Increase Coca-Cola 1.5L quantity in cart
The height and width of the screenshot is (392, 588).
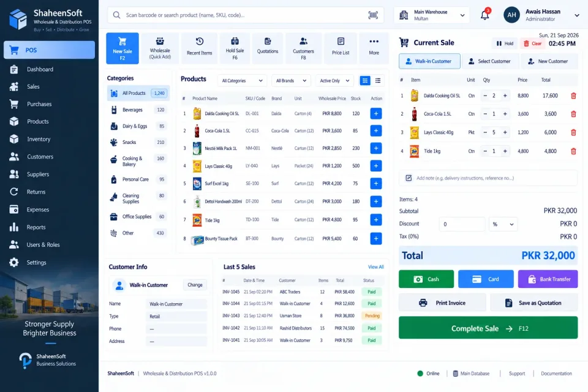pyautogui.click(x=505, y=114)
